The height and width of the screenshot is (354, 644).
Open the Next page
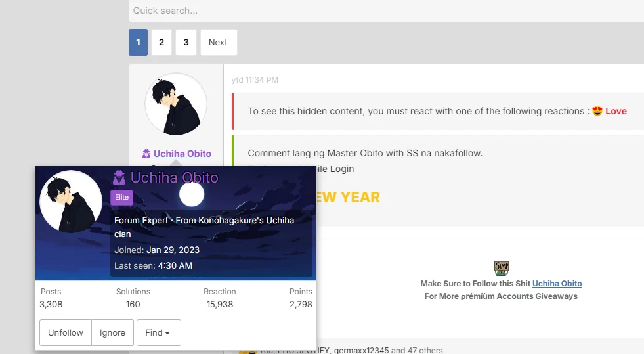(218, 42)
